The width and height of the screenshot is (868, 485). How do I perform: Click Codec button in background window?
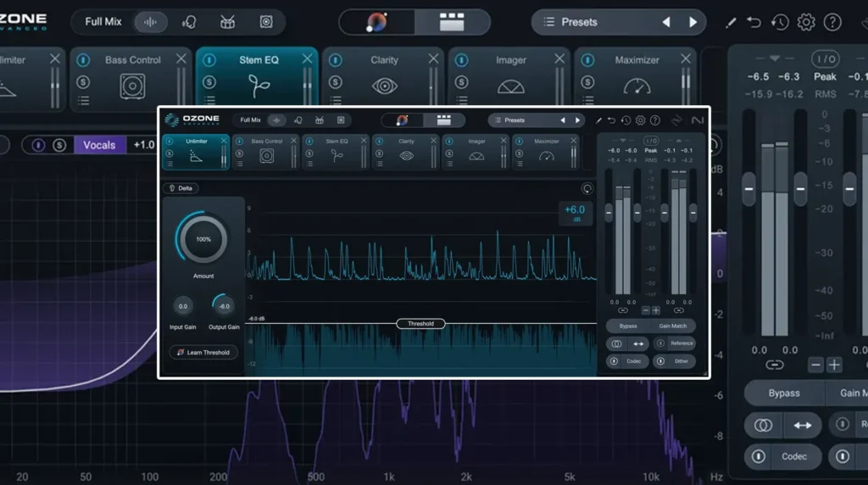tap(793, 456)
